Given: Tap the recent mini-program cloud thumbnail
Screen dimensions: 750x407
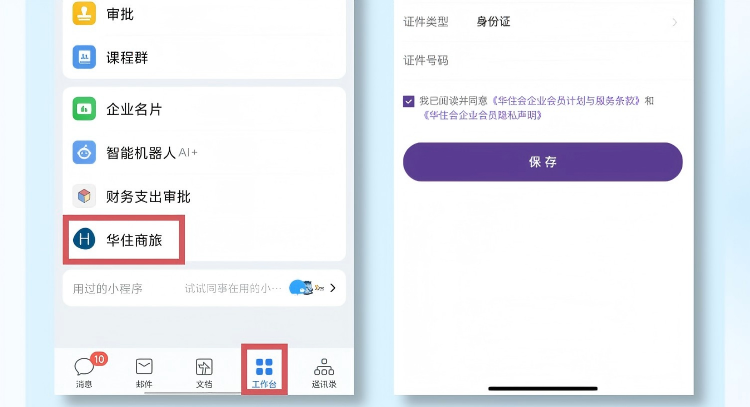Looking at the screenshot, I should [x=300, y=288].
